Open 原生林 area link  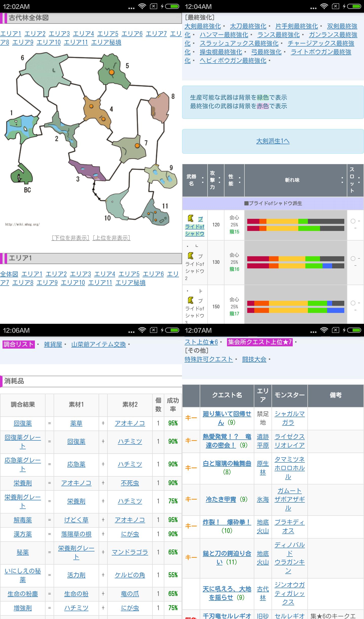[x=263, y=468]
